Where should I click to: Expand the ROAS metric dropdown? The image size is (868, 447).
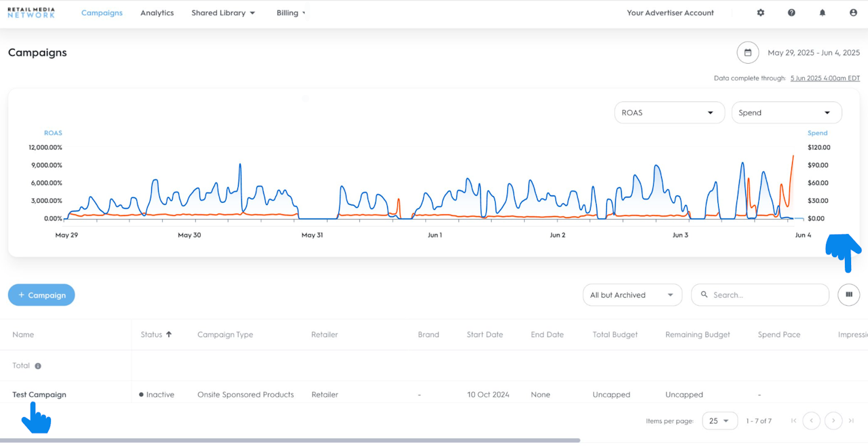click(668, 113)
